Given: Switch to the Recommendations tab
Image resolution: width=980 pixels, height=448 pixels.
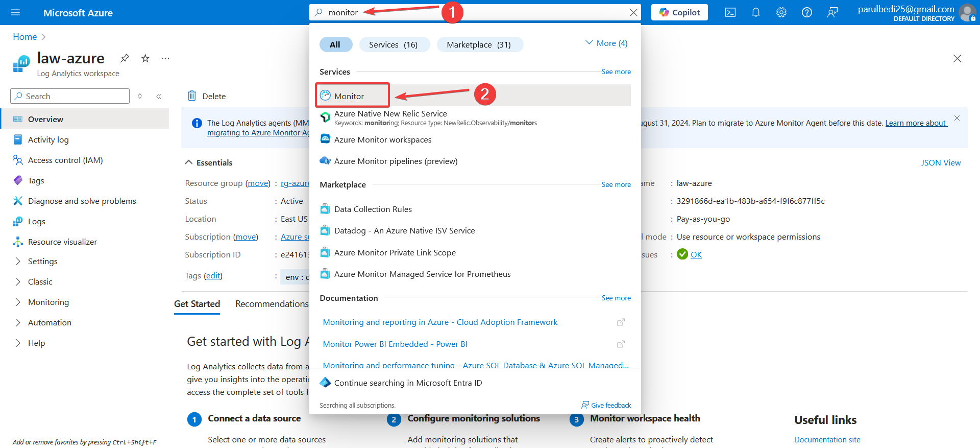Looking at the screenshot, I should [272, 304].
